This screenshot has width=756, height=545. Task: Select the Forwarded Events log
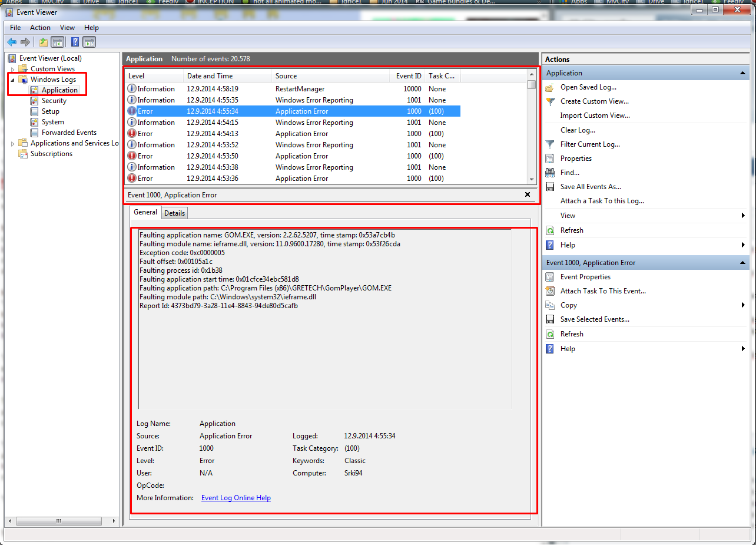point(69,133)
